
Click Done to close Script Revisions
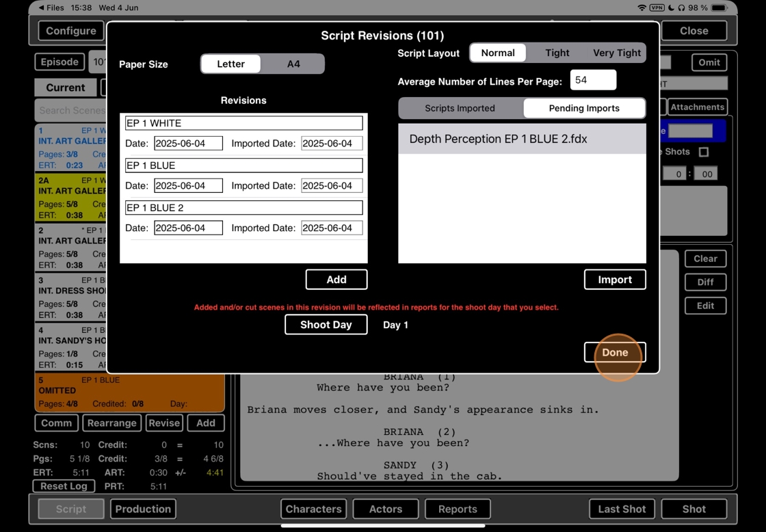(x=615, y=352)
